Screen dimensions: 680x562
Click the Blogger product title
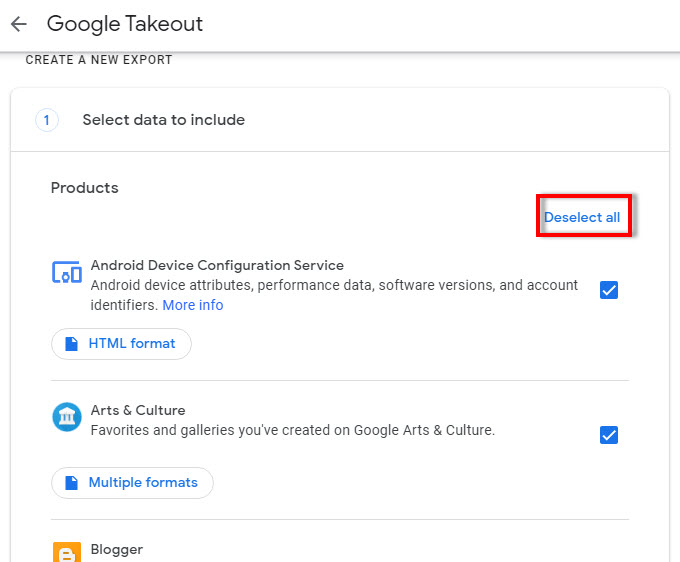click(117, 549)
